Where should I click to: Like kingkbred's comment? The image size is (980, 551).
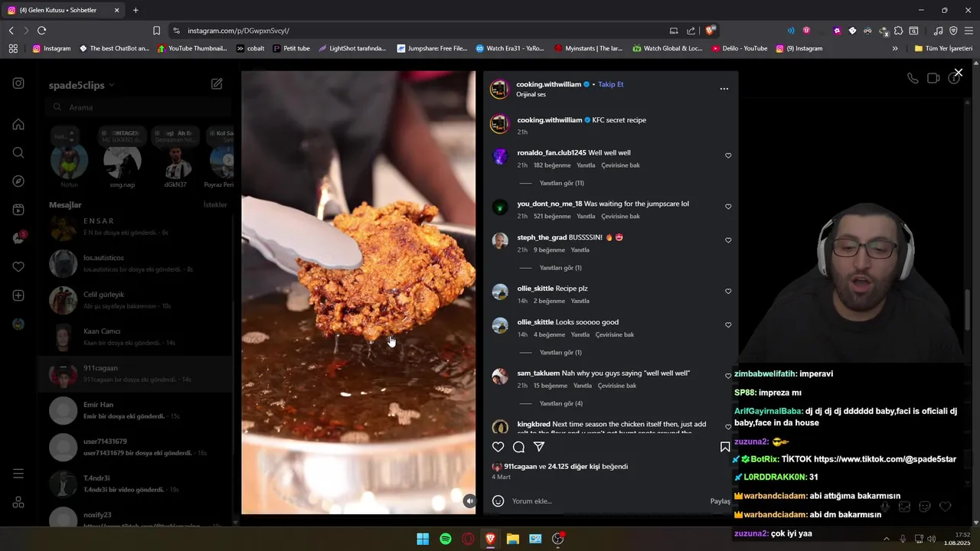click(728, 427)
